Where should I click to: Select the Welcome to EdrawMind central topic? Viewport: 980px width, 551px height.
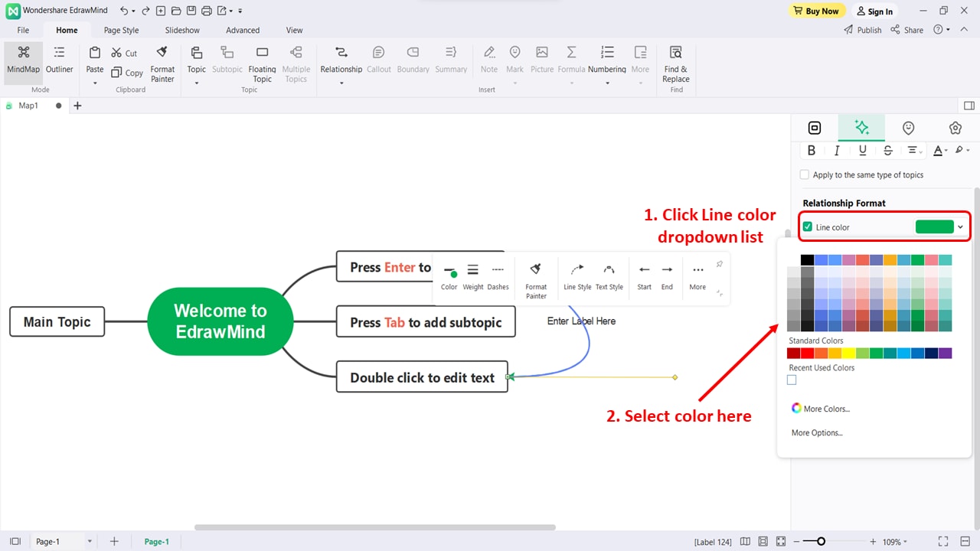pos(220,321)
